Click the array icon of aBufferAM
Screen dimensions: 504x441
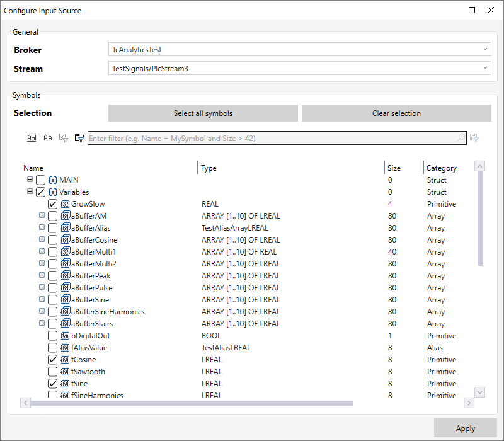(x=66, y=215)
